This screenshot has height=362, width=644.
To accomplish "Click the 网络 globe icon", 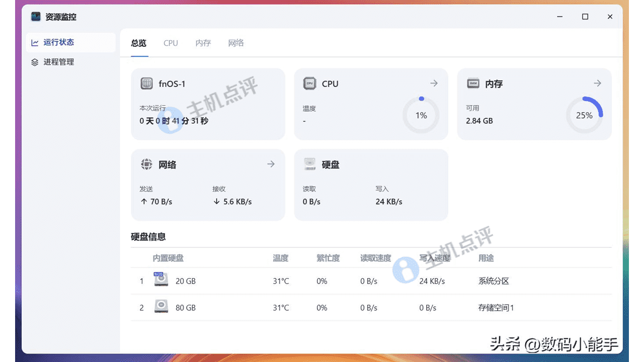I will [146, 164].
